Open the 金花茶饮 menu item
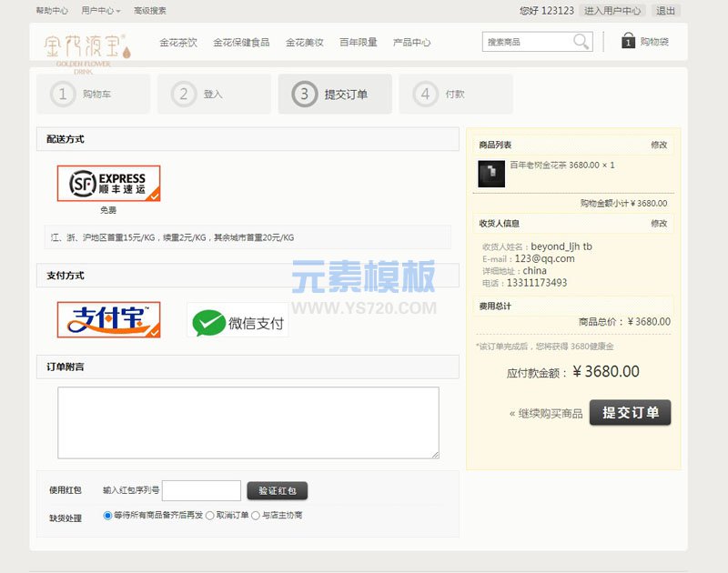 point(178,43)
